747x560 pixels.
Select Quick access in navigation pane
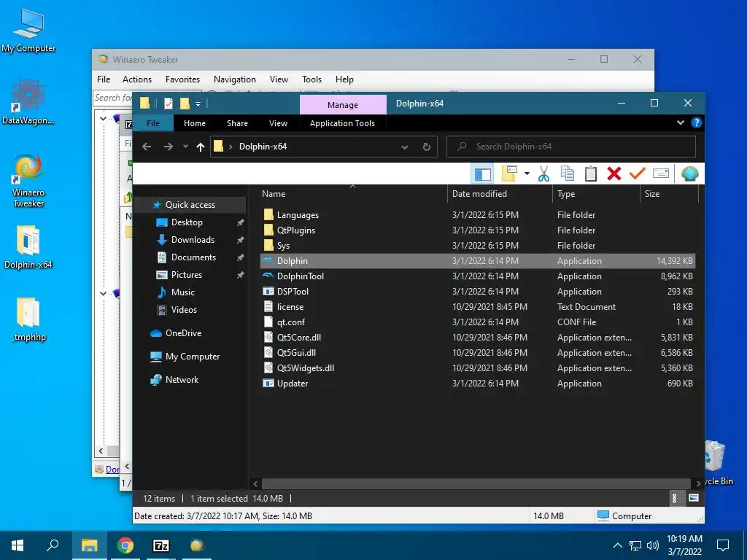coord(190,205)
